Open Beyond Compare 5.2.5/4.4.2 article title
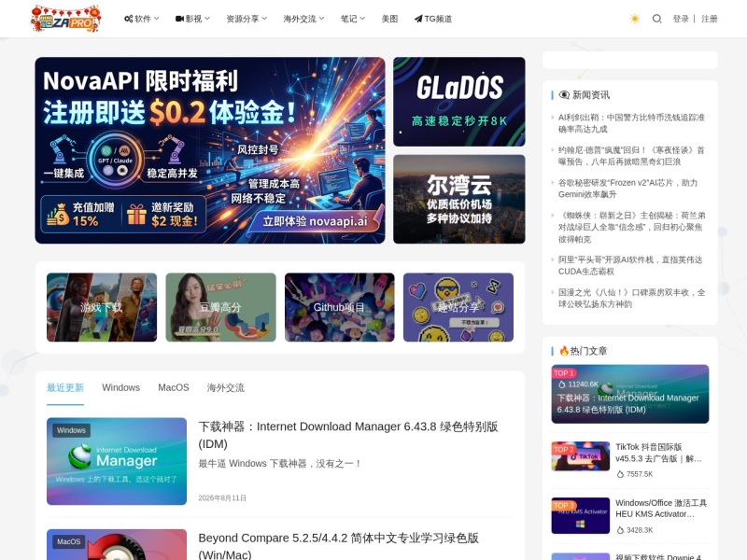 (x=338, y=546)
